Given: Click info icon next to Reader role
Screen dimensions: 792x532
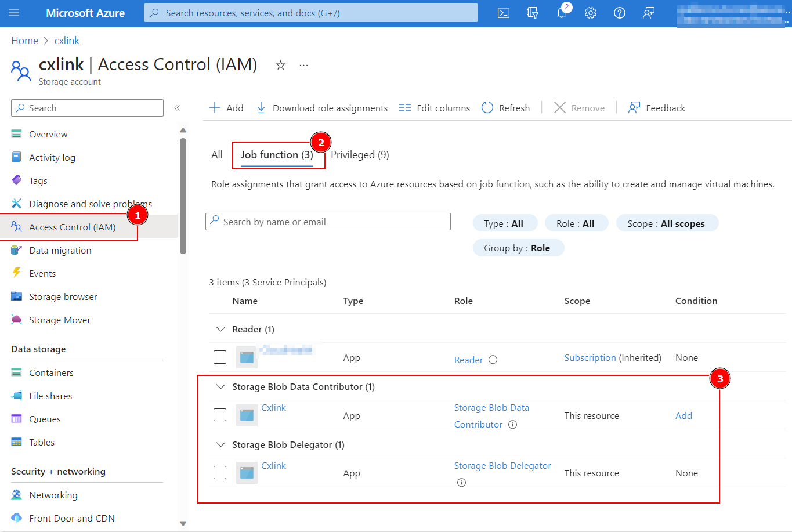Looking at the screenshot, I should coord(493,360).
